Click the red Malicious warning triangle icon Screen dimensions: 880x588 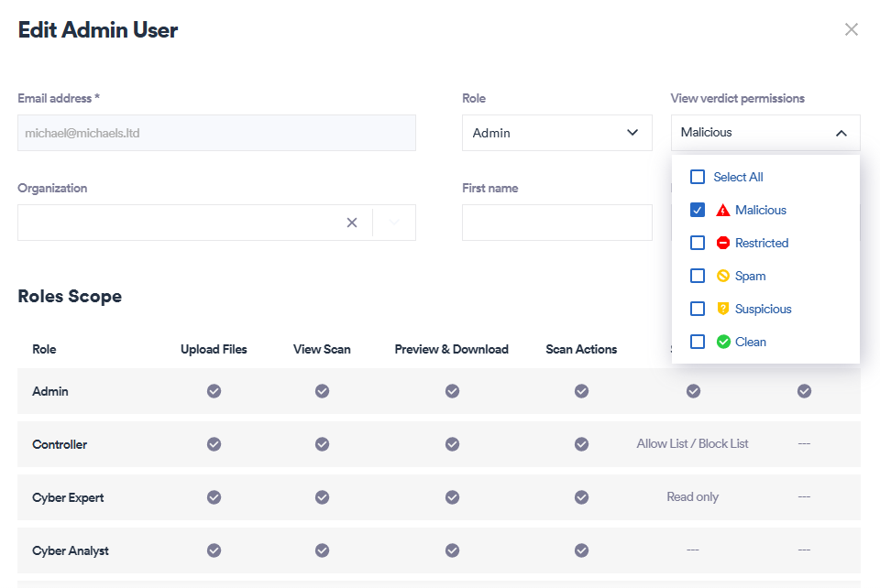(x=722, y=210)
